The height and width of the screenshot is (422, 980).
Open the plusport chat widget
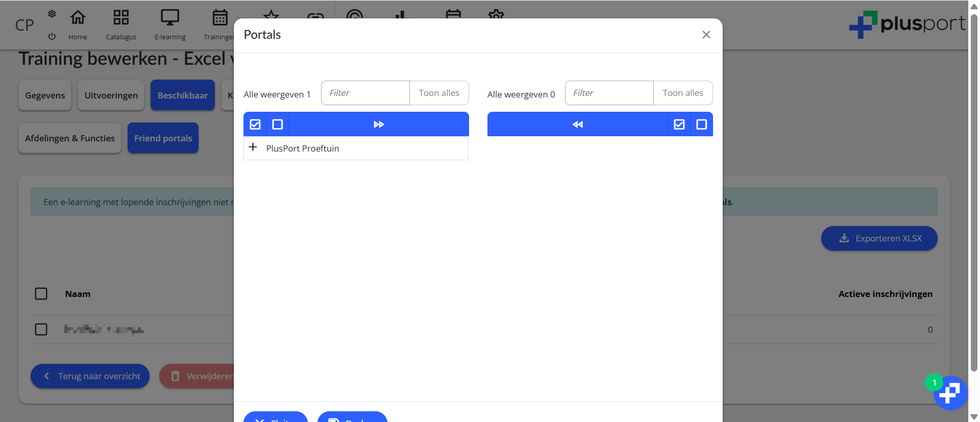click(950, 393)
